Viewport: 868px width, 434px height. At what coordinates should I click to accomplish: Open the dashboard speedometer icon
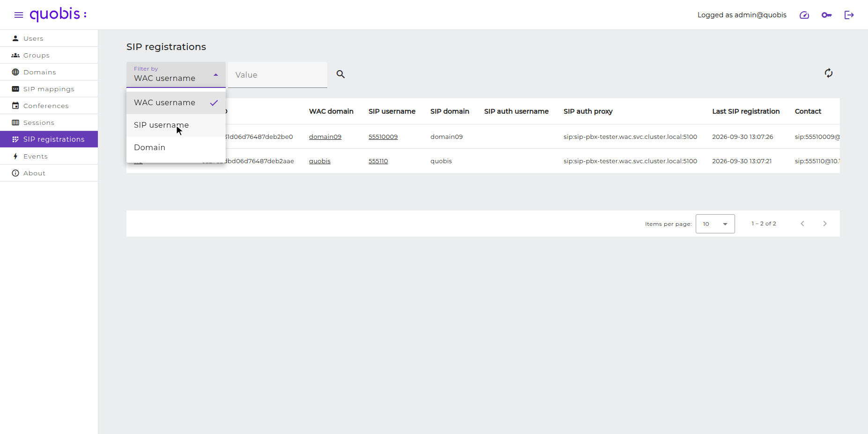pos(804,15)
